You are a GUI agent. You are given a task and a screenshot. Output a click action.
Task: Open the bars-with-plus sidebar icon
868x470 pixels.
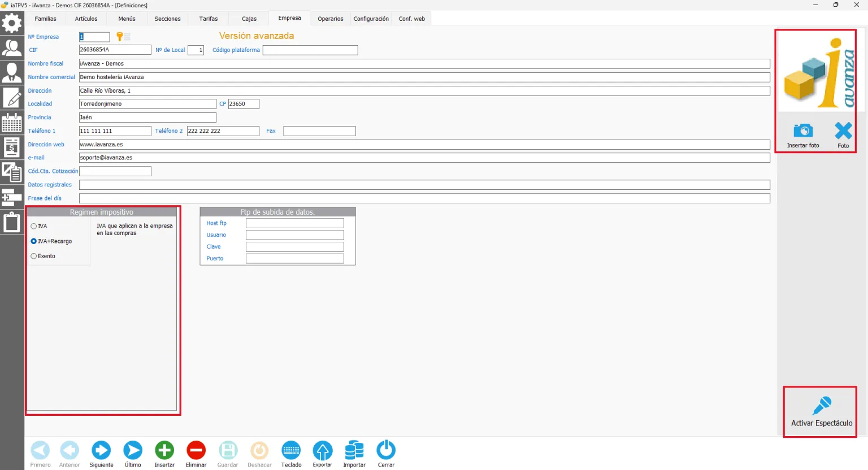[x=12, y=197]
